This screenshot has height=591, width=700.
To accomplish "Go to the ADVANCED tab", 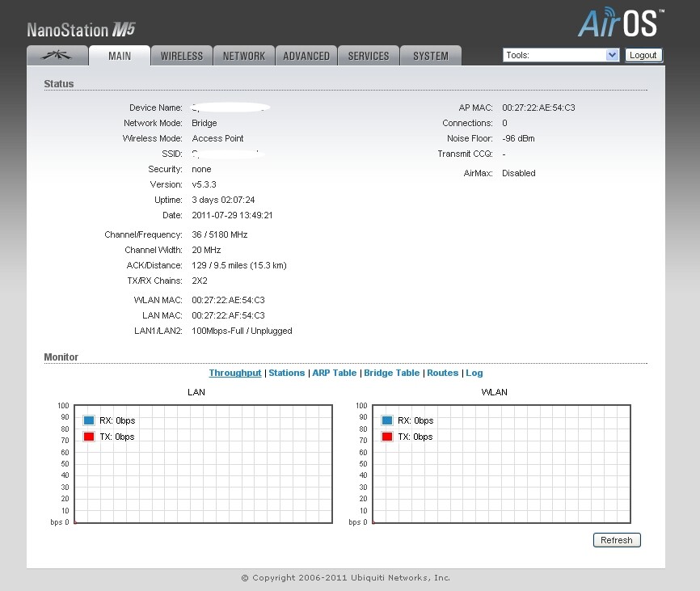I will point(306,56).
